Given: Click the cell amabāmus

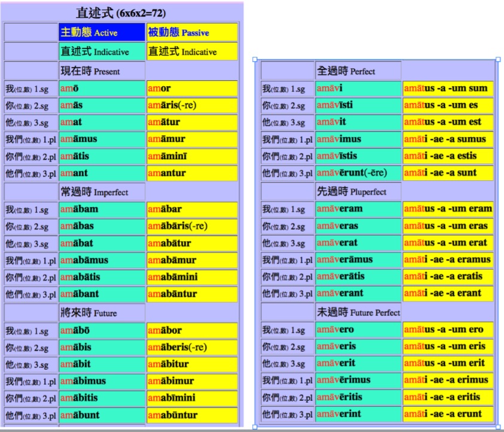Looking at the screenshot, I should tap(102, 260).
